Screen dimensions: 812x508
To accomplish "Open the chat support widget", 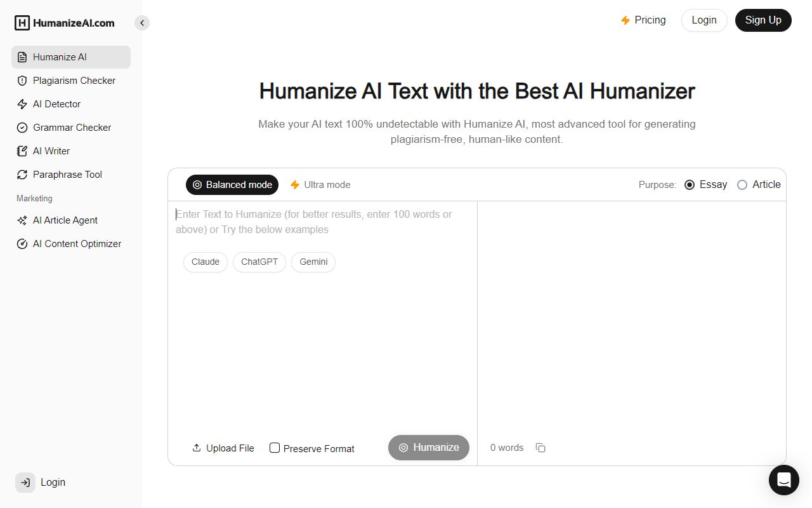I will (784, 480).
